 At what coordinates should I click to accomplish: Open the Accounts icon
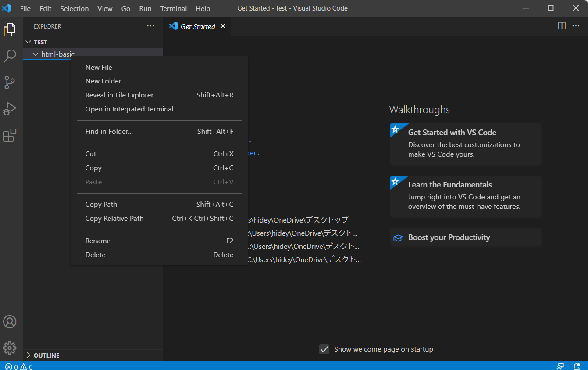(x=10, y=322)
